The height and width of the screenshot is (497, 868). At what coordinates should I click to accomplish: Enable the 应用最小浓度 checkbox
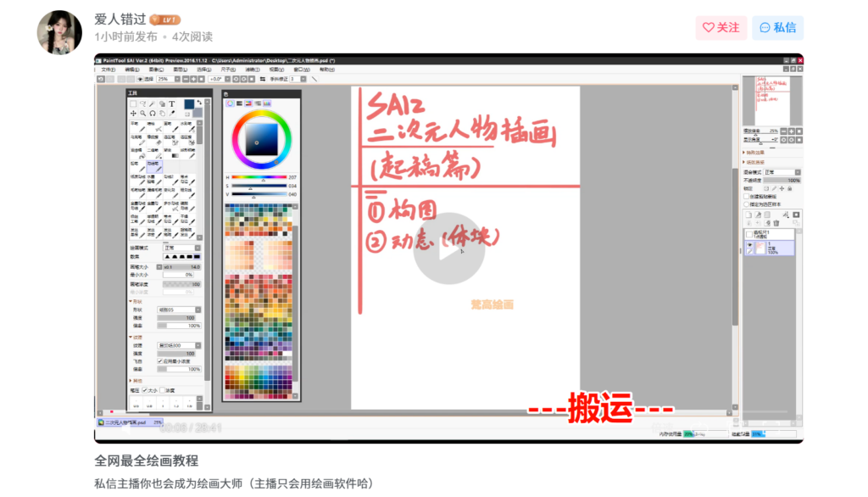click(x=159, y=361)
